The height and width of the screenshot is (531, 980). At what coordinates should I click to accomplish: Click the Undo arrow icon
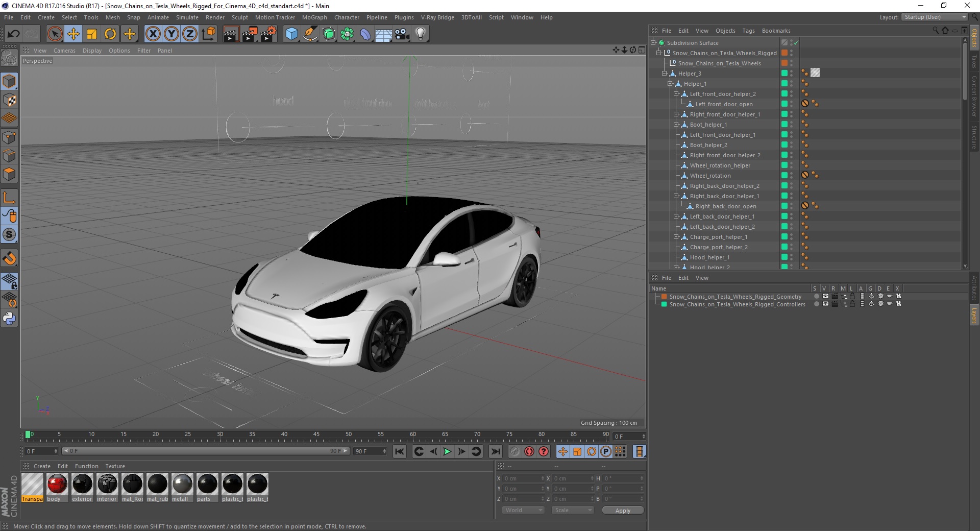point(14,34)
